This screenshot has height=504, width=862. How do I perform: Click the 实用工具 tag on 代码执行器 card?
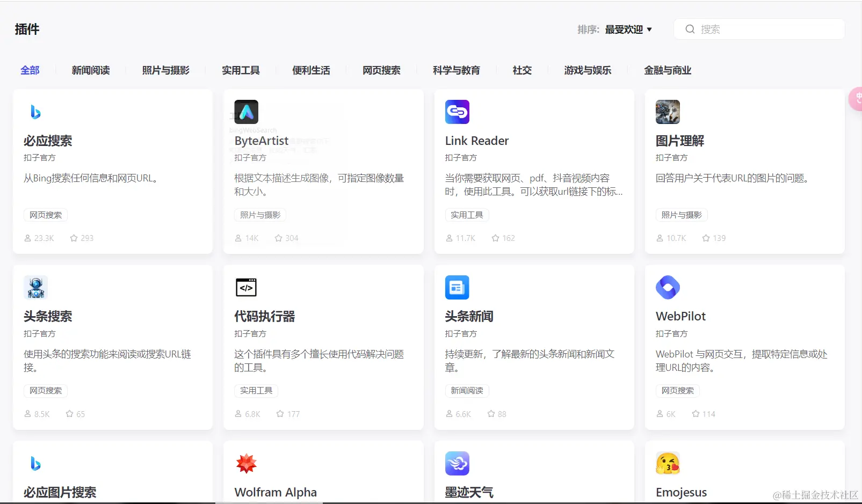pos(256,391)
